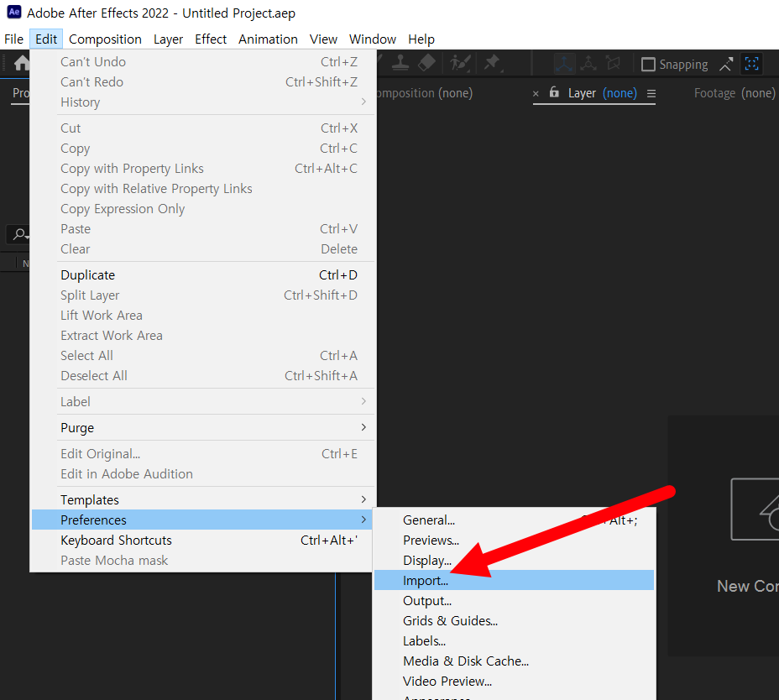Open Grids & Guides... preferences
The height and width of the screenshot is (700, 779).
514,621
